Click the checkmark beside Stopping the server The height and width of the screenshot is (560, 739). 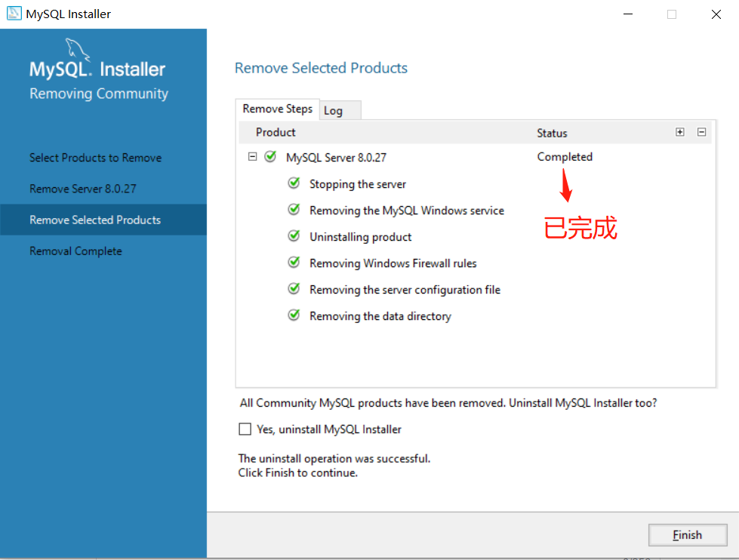coord(294,183)
